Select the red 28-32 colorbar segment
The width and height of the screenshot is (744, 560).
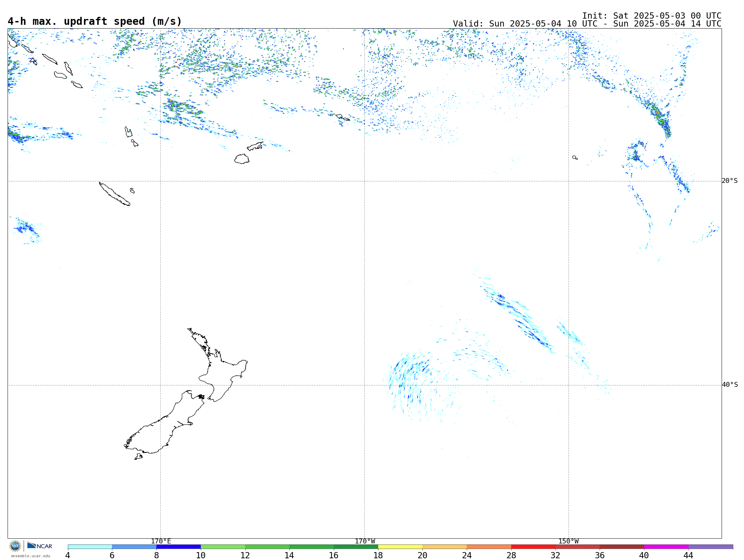[533, 547]
